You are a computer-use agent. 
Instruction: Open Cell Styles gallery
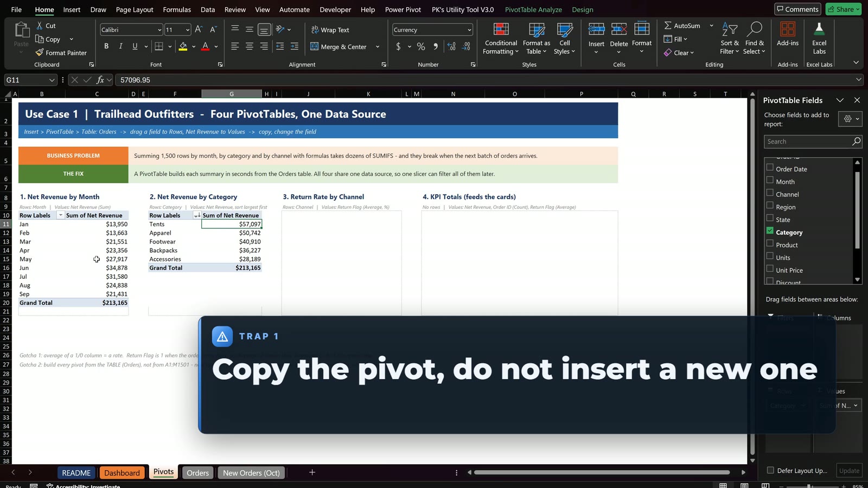(x=565, y=38)
